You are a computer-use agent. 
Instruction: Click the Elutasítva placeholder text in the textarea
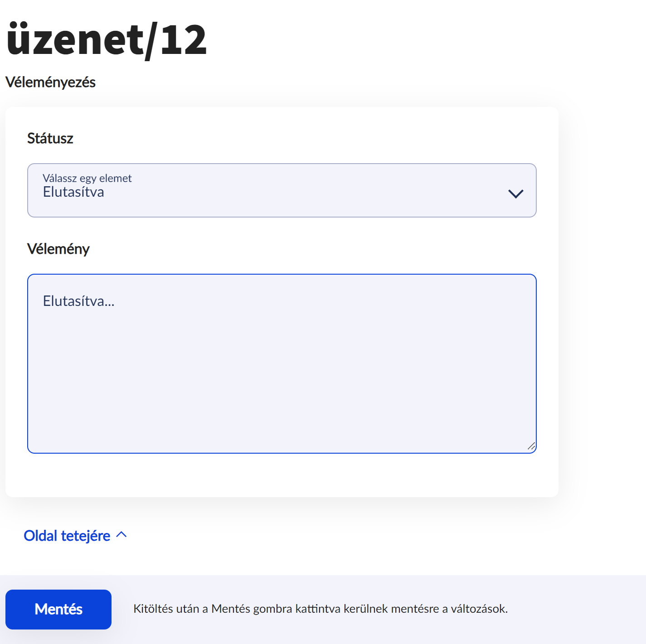tap(78, 300)
